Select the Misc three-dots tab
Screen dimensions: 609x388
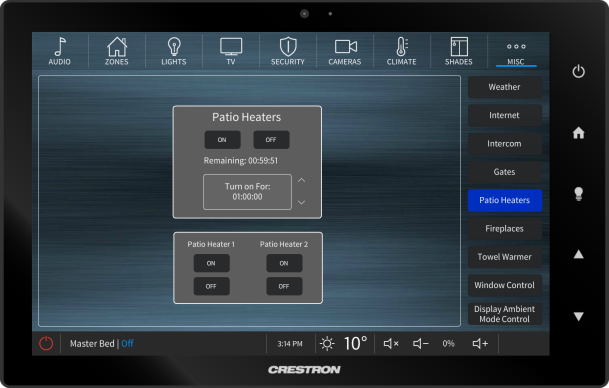516,52
